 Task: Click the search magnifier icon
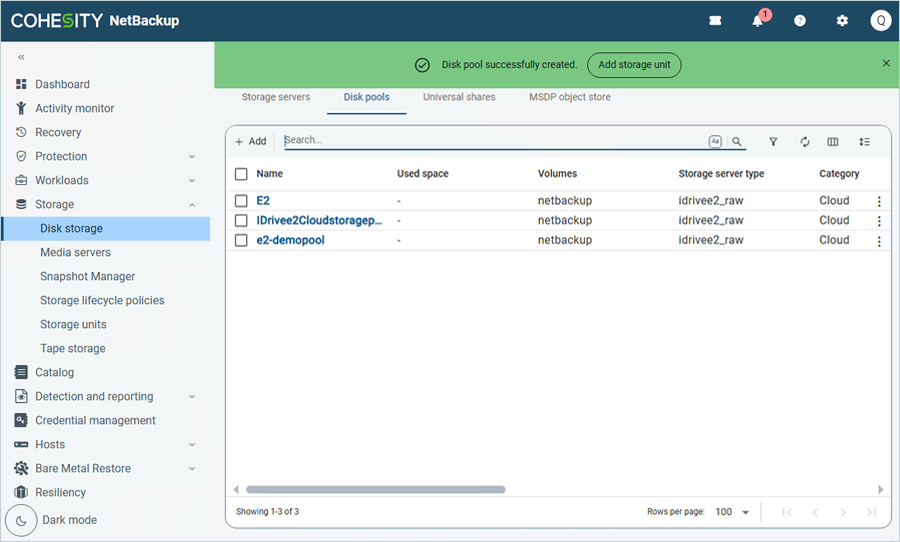737,142
